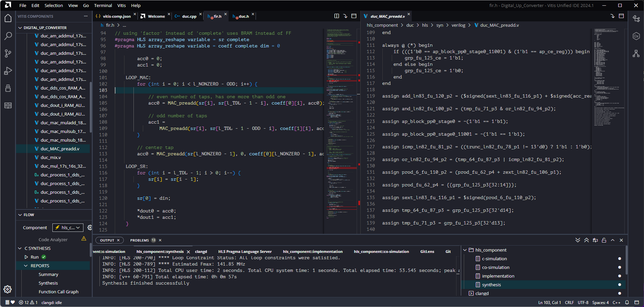The image size is (644, 307).
Task: Open the Function Call Graph report
Action: pyautogui.click(x=58, y=292)
